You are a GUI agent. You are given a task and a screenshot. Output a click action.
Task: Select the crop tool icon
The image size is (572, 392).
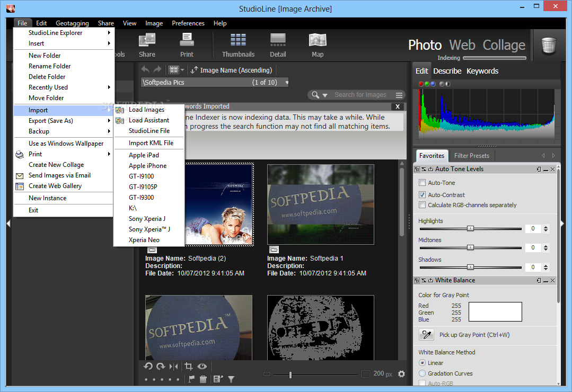tap(189, 367)
